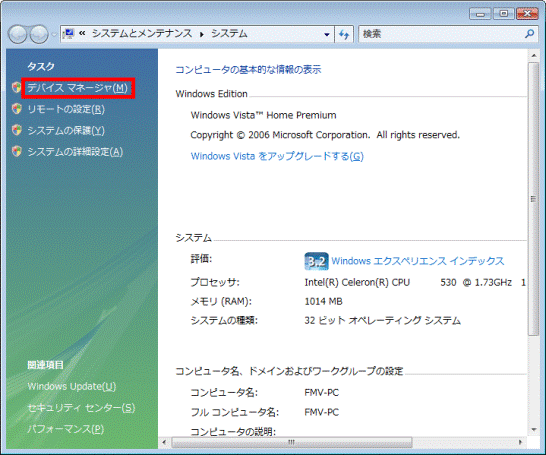The image size is (546, 455).
Task: Click shield icon beside システムの保護
Action: click(x=16, y=130)
